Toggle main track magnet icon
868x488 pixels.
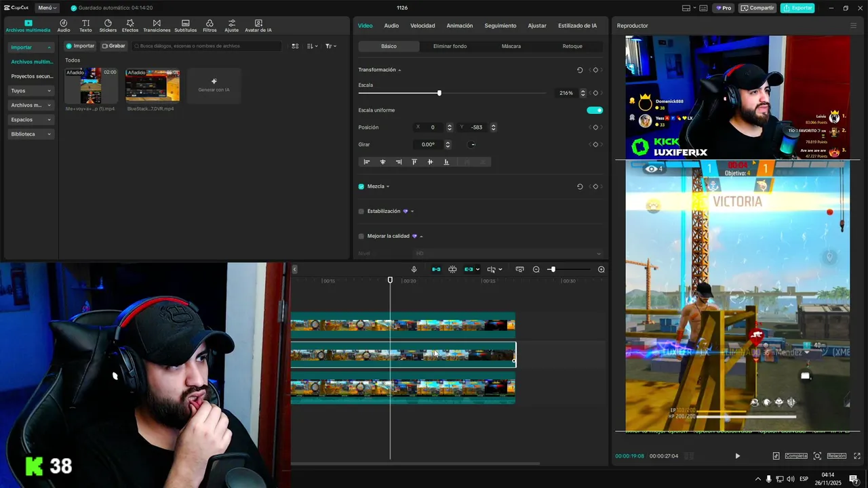[x=436, y=269]
